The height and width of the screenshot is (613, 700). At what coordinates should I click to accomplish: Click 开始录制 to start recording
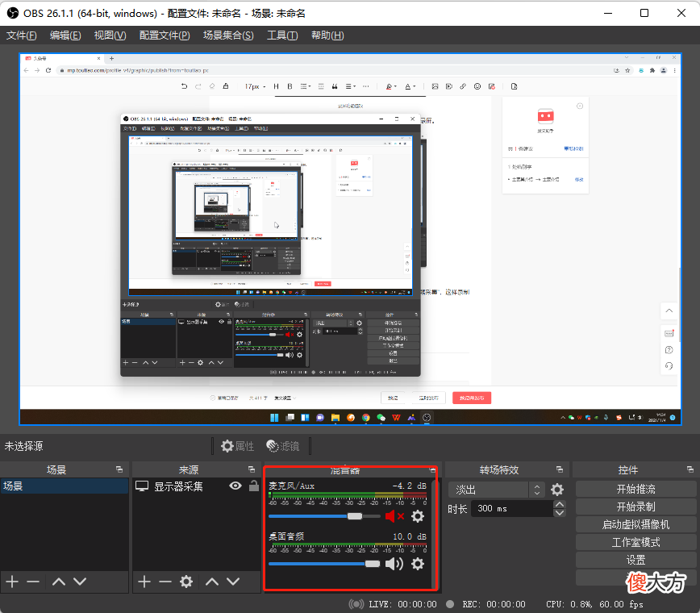click(x=635, y=507)
